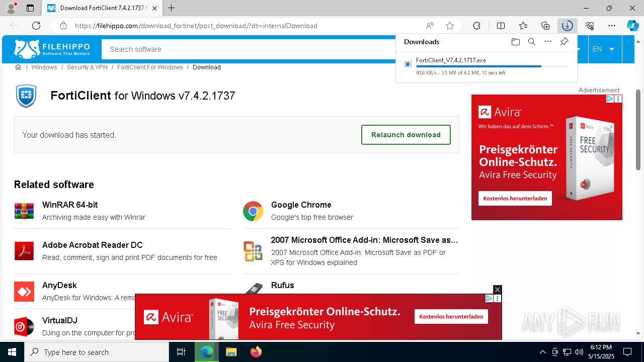Click the FortiClient download progress bar
The image size is (644, 362).
(493, 66)
